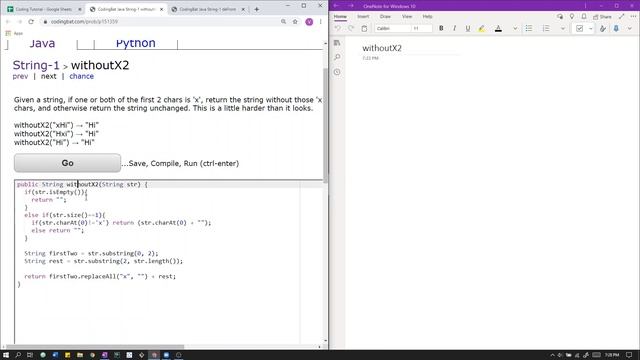Viewport: 640px width, 360px height.
Task: Open OneNote recent notes clock icon
Action: 337,72
